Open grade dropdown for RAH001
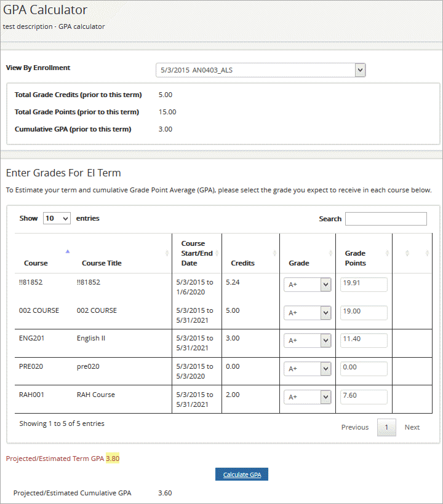The height and width of the screenshot is (504, 443). point(307,397)
